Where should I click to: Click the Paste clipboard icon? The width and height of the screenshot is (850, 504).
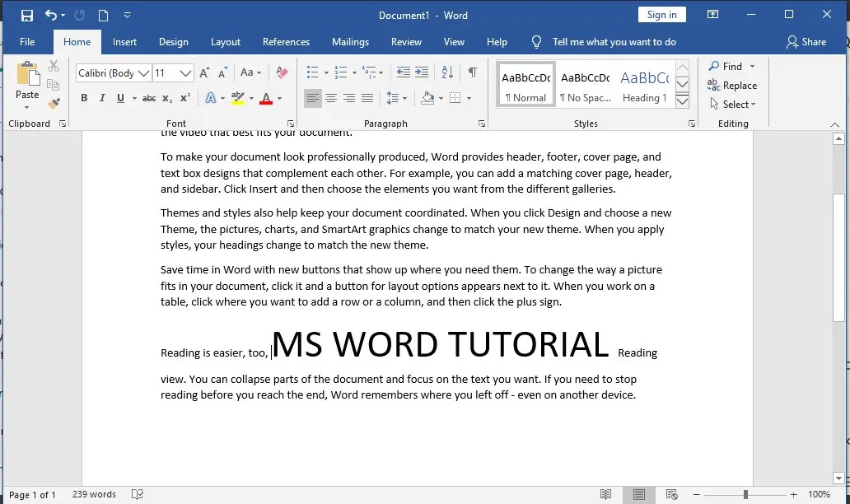click(x=28, y=73)
